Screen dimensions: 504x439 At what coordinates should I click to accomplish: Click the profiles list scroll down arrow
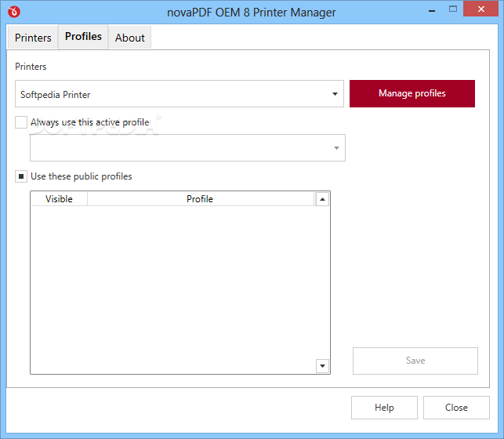click(322, 366)
